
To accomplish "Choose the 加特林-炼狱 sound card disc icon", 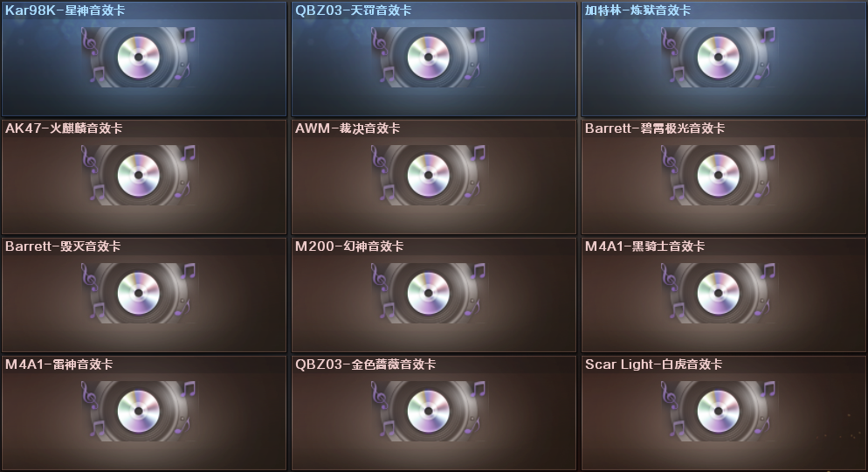I will 719,57.
